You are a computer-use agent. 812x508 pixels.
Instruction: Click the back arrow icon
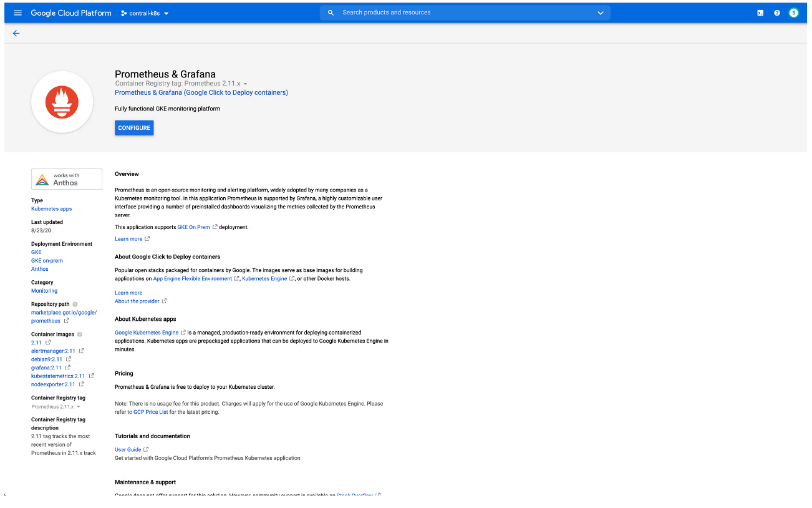pos(16,34)
